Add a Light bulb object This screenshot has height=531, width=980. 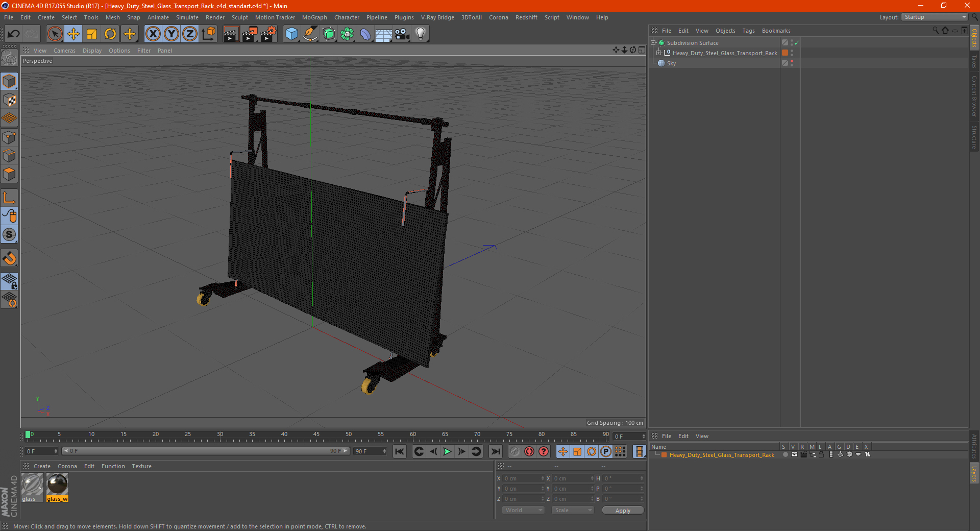click(x=421, y=34)
